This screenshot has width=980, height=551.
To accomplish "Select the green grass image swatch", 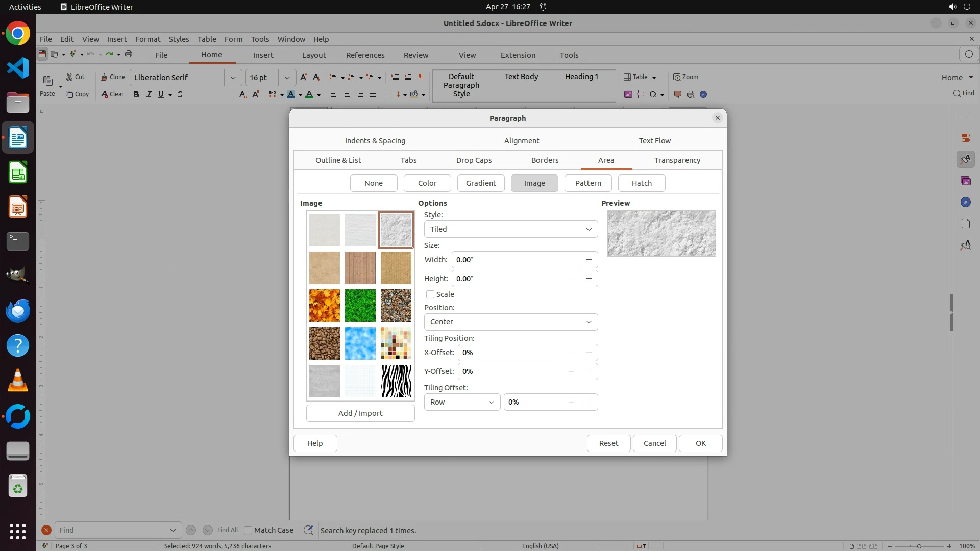I will pos(360,306).
